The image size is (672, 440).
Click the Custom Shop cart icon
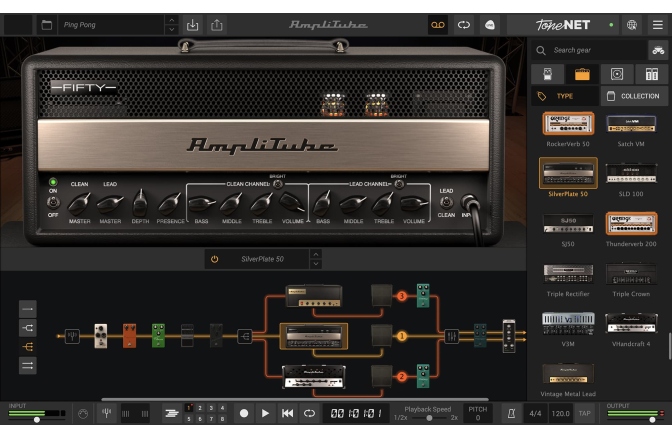click(x=658, y=51)
